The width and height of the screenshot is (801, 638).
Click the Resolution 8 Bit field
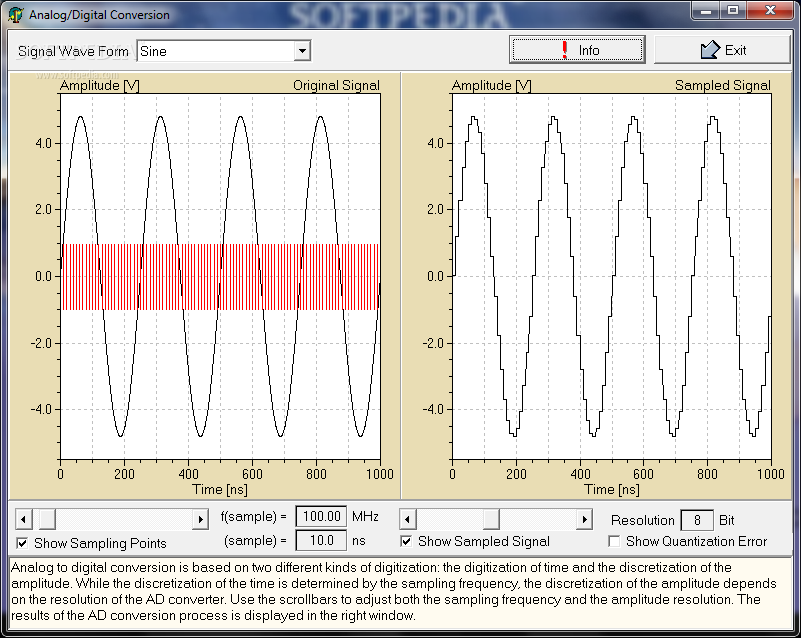[x=697, y=521]
